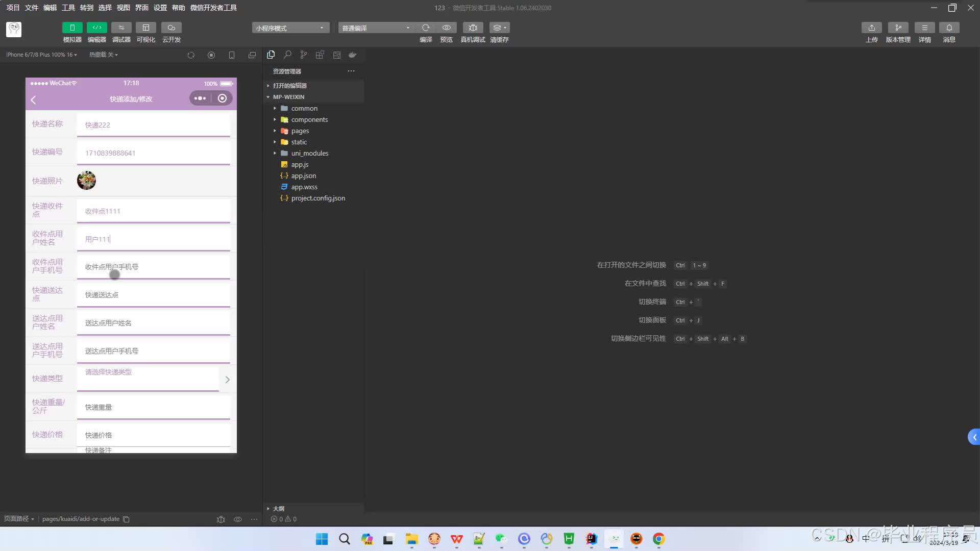The width and height of the screenshot is (980, 551).
Task: Click the Compile (编译) refresh icon
Action: tap(426, 28)
